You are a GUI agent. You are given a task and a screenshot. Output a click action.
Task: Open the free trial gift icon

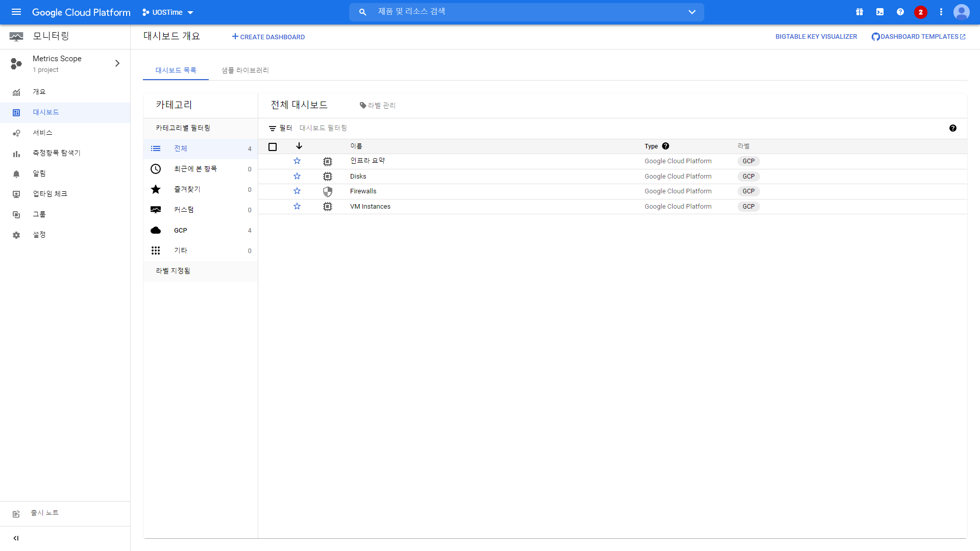pos(860,12)
